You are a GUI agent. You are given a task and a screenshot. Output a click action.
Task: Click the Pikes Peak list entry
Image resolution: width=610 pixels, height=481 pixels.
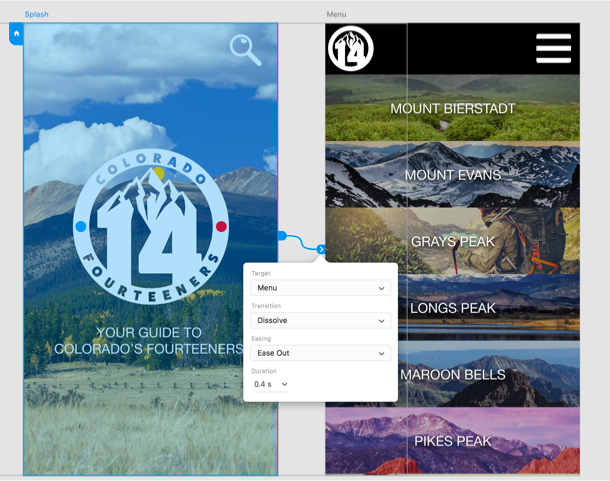453,441
